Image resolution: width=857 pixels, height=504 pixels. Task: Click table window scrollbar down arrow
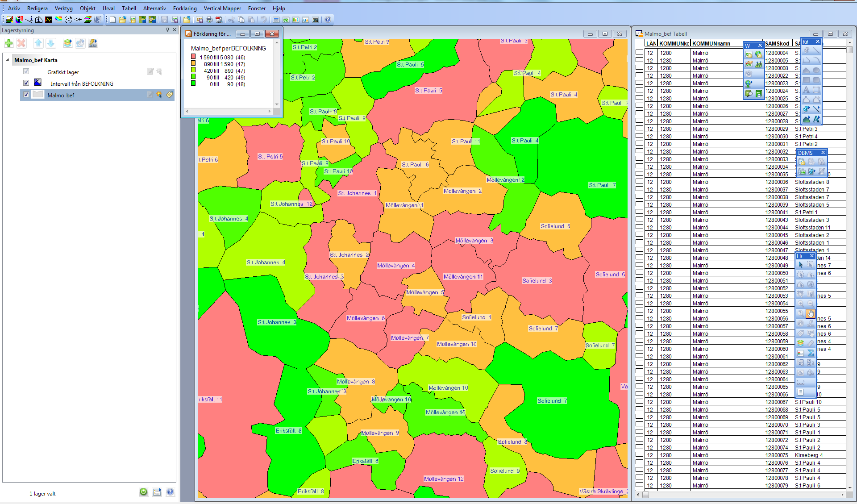[x=850, y=488]
